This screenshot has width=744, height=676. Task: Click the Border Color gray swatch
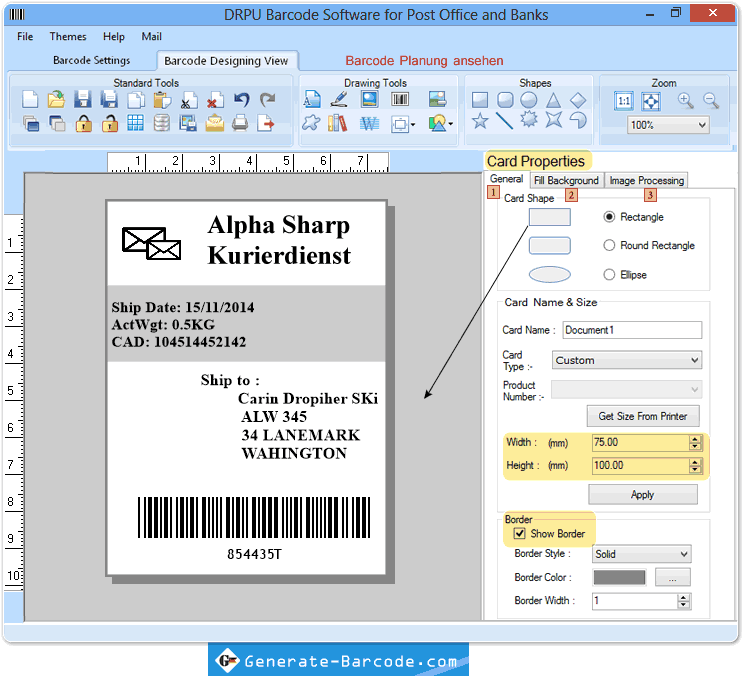coord(619,577)
